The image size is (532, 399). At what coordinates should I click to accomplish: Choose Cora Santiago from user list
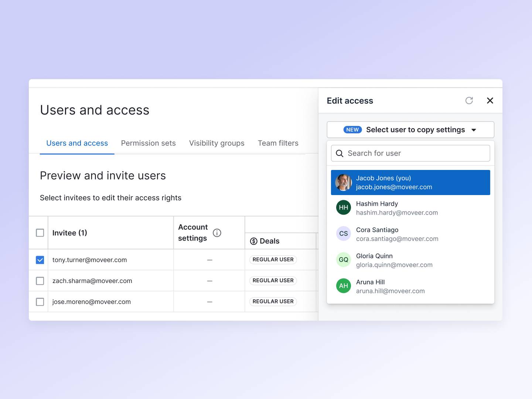tap(410, 234)
